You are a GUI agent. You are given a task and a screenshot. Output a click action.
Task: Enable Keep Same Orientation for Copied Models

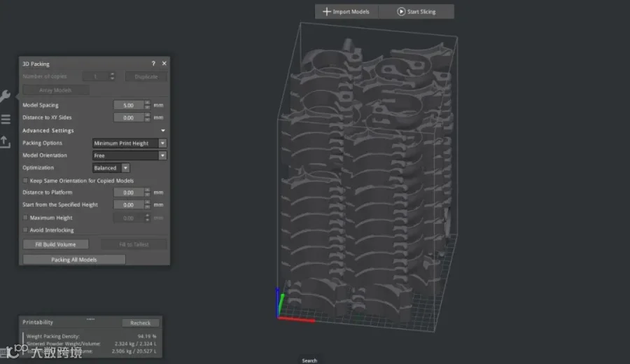(25, 181)
